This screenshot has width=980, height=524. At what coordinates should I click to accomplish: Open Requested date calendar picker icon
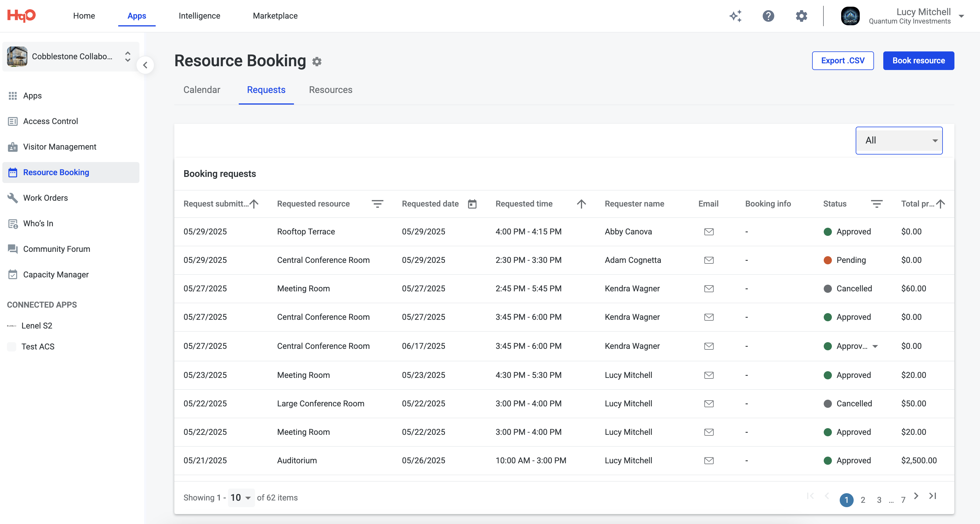[x=472, y=204]
